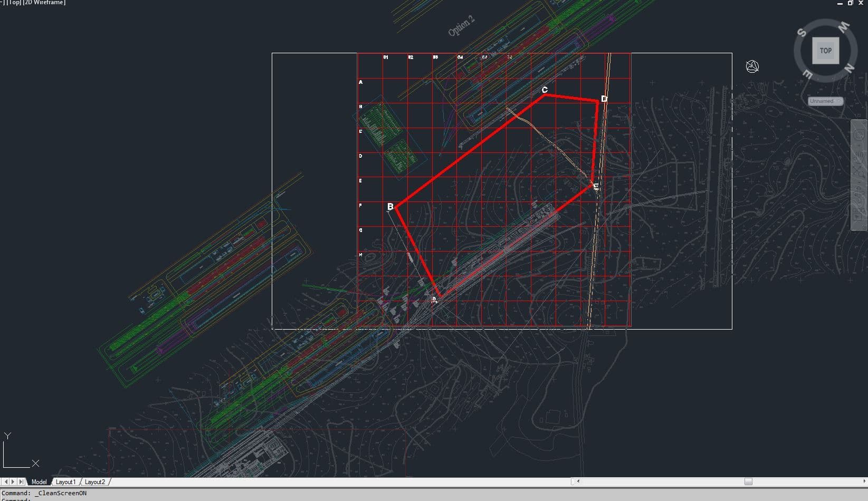Open the SteeringWheels tool in navigation bar

point(859,136)
